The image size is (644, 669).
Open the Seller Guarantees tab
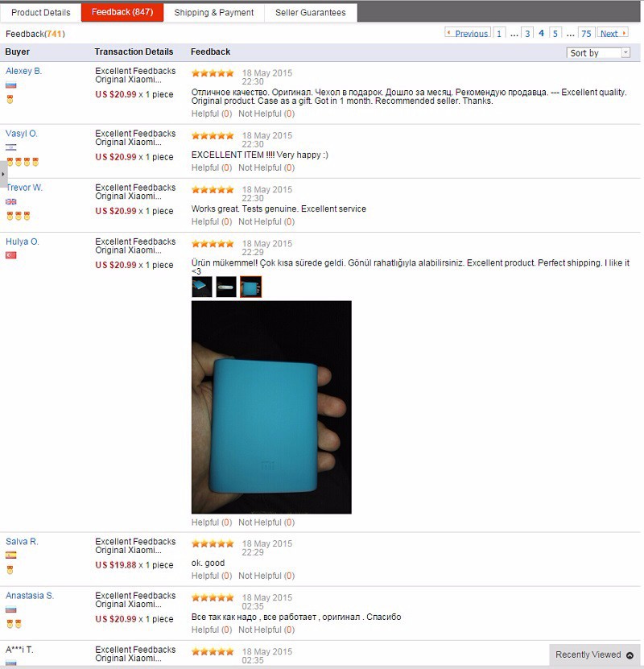pos(311,12)
